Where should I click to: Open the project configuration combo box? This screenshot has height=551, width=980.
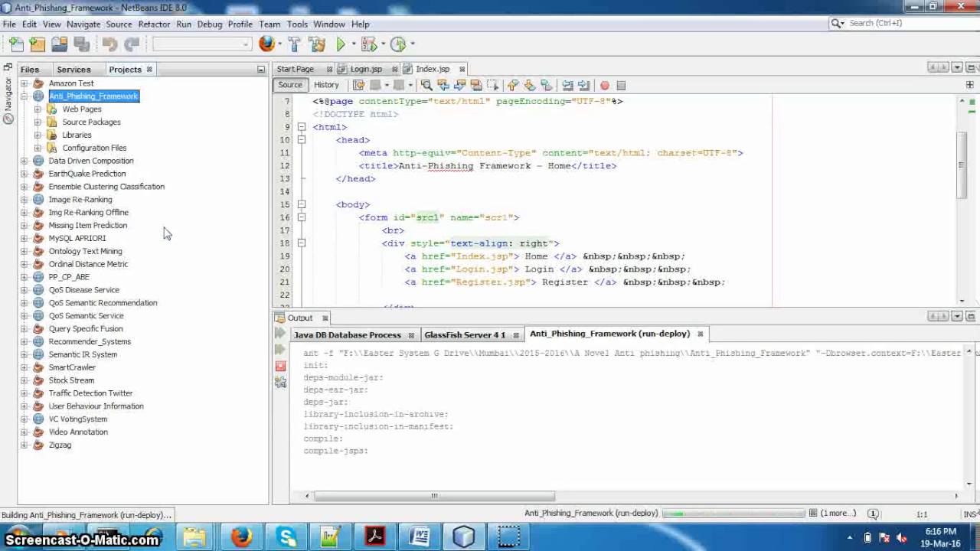201,44
